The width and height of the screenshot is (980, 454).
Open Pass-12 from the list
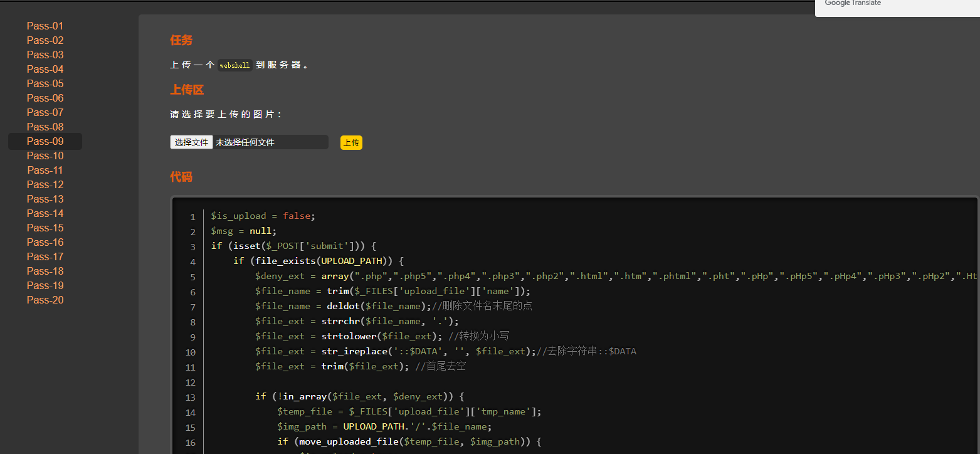[x=45, y=184]
